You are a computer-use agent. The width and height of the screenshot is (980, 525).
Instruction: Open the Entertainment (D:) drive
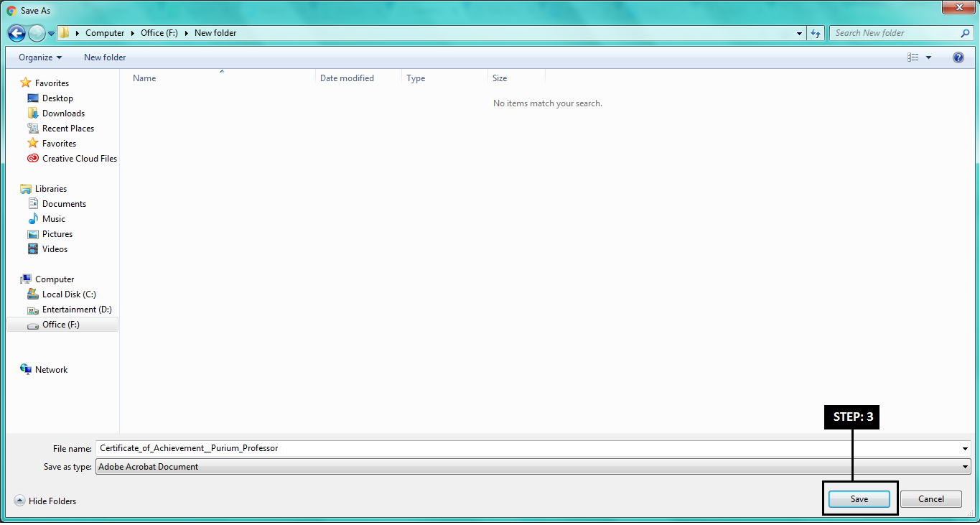tap(77, 310)
